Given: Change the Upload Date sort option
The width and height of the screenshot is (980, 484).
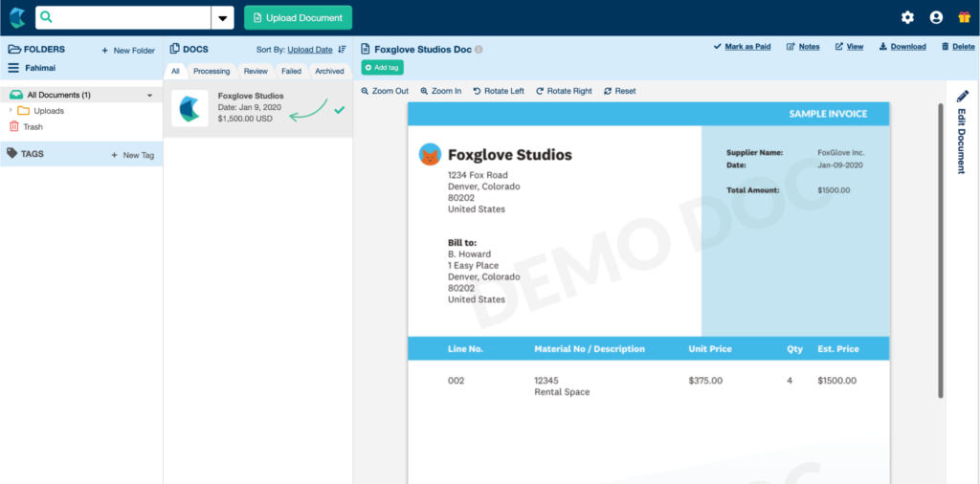Looking at the screenshot, I should pos(310,50).
